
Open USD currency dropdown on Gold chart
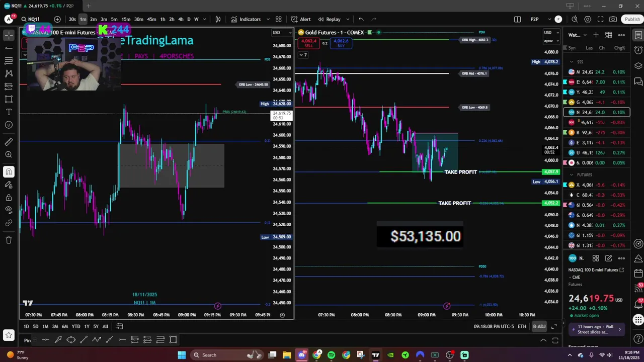click(551, 33)
